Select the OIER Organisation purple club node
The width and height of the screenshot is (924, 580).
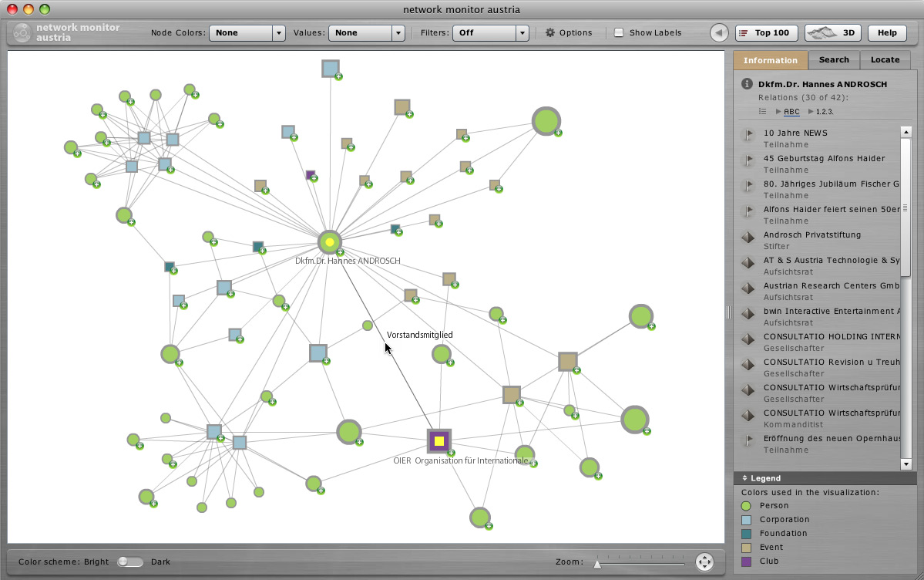439,440
